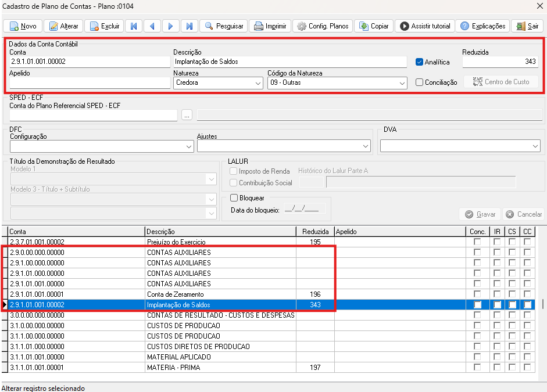Enable the Conciliação checkbox
547x392 pixels.
pos(419,82)
